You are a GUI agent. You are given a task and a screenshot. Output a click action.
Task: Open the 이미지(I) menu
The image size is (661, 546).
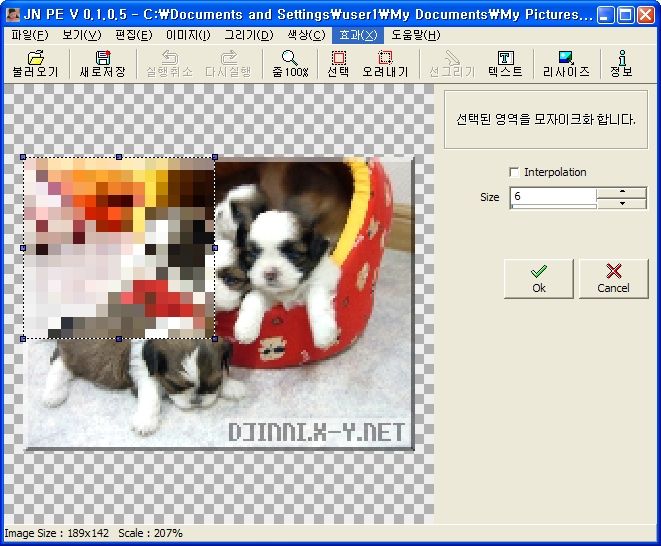click(188, 35)
